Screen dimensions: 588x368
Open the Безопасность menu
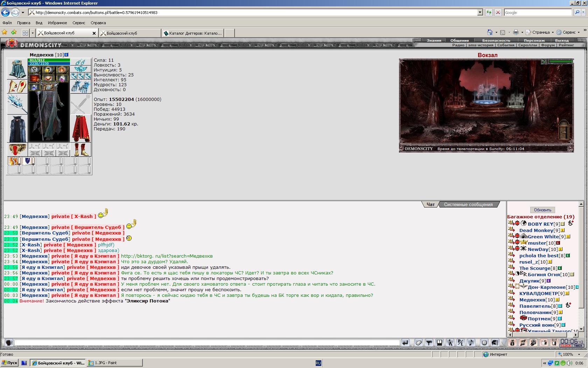click(x=496, y=40)
